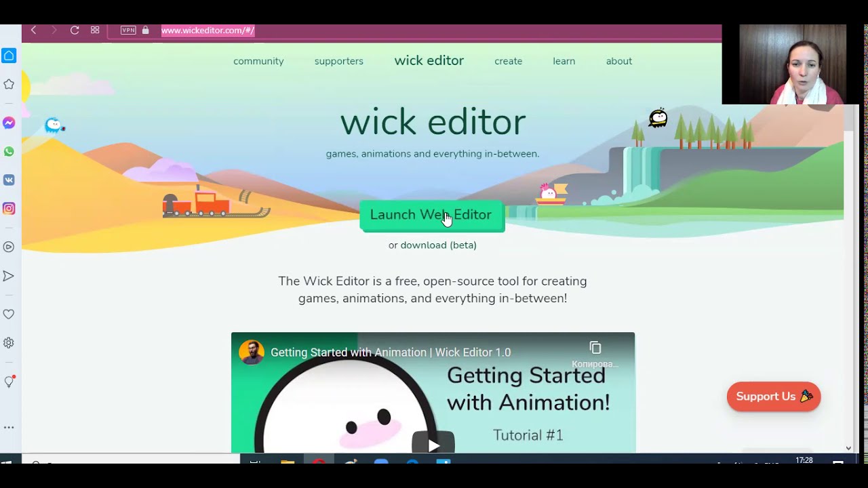This screenshot has width=868, height=488.
Task: Click the wick editor logo in navbar
Action: [429, 60]
